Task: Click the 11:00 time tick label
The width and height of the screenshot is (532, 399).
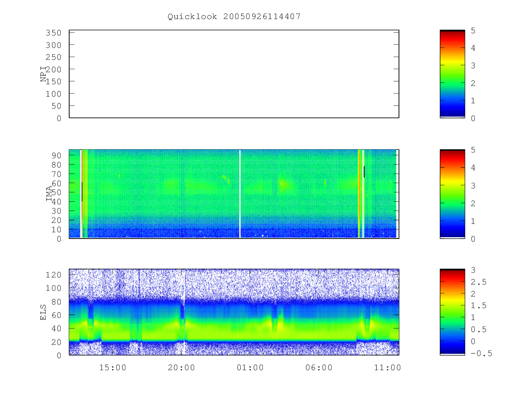Action: pyautogui.click(x=387, y=368)
